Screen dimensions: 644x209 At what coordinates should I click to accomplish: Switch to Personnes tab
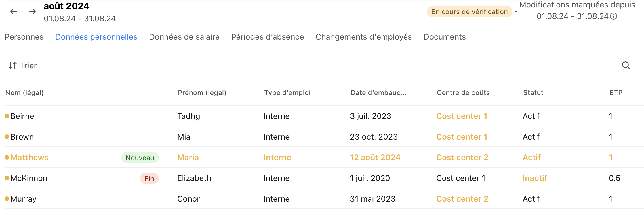24,37
